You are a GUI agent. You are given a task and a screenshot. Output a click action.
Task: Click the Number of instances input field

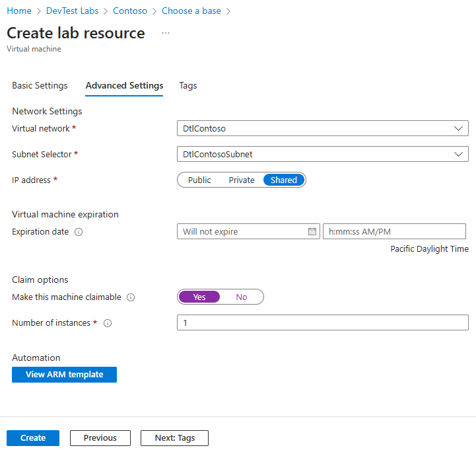click(323, 322)
